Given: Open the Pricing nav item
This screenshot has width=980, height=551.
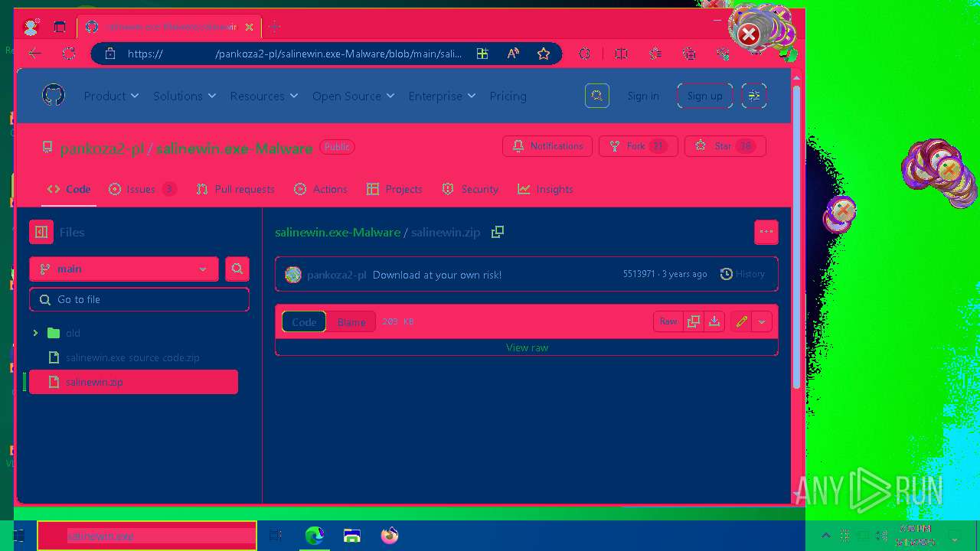Looking at the screenshot, I should [508, 96].
